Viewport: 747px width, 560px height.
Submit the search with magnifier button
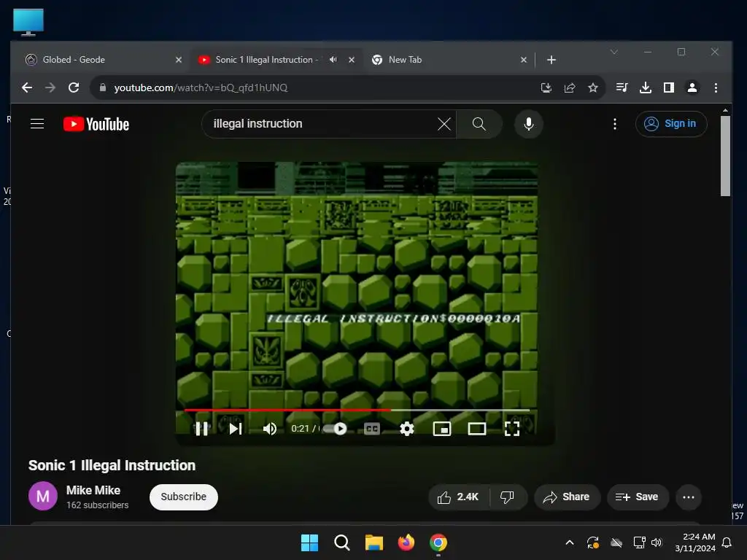(x=479, y=124)
